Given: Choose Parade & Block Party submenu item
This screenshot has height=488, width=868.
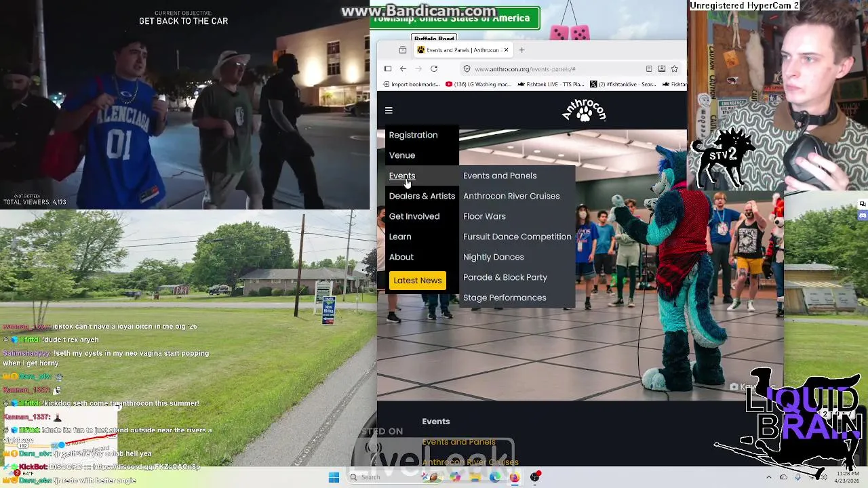Looking at the screenshot, I should click(x=505, y=277).
